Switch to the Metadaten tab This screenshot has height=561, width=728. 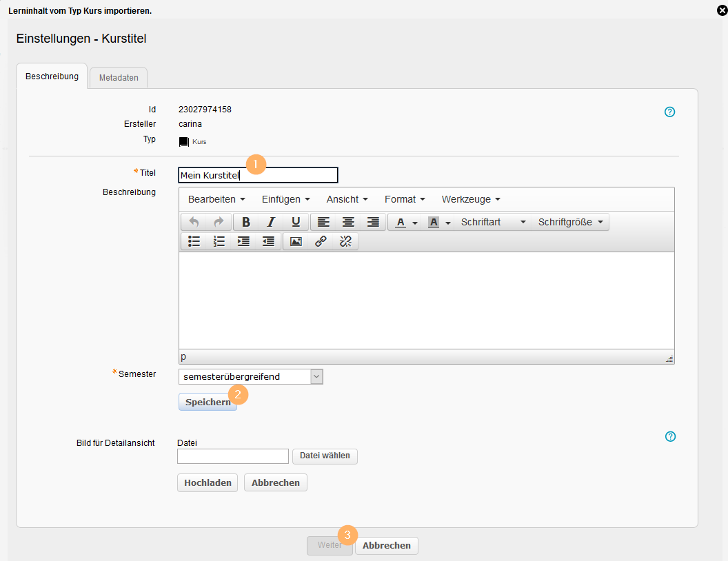tap(119, 78)
